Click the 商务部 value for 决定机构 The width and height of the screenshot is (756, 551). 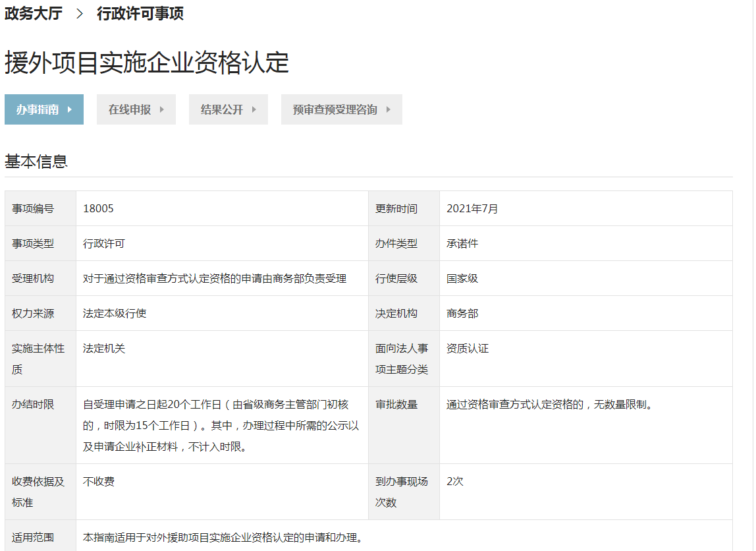tap(462, 314)
